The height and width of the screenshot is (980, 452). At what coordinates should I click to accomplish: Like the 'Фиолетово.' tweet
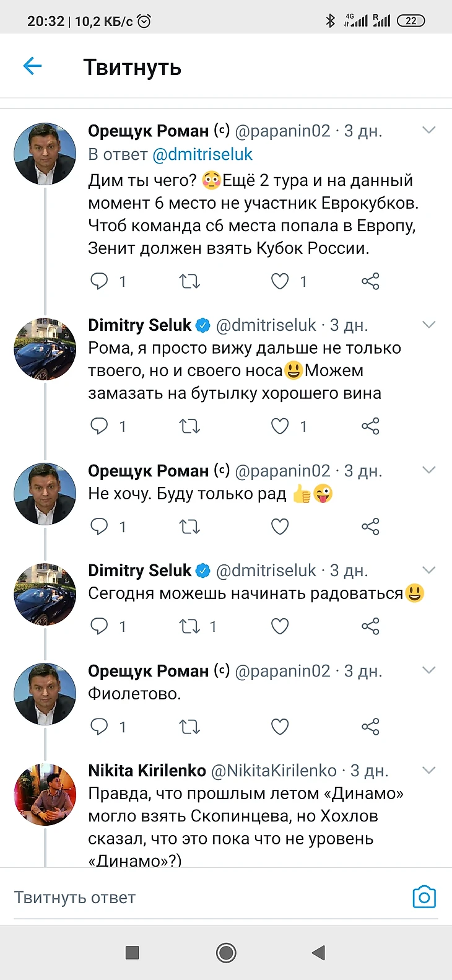click(280, 727)
